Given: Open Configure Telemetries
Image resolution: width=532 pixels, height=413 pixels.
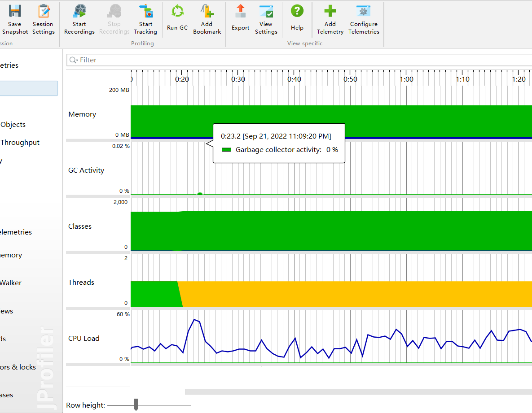Looking at the screenshot, I should 364,12.
